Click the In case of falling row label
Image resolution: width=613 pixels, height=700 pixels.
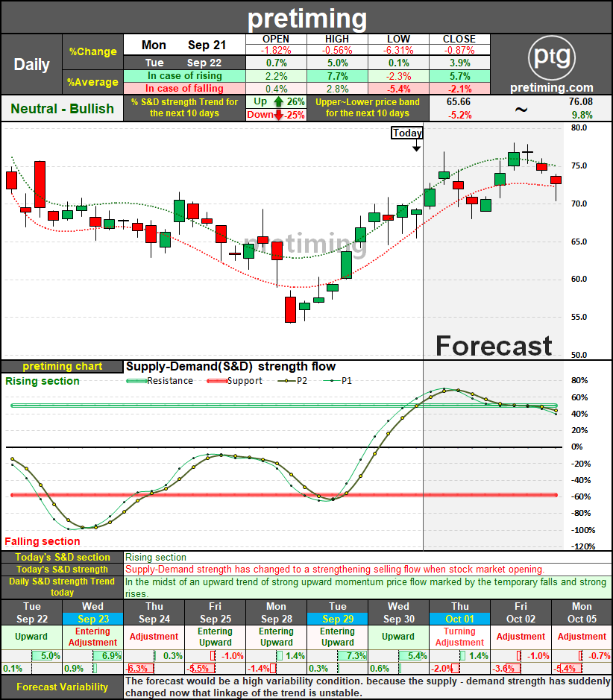pos(184,89)
